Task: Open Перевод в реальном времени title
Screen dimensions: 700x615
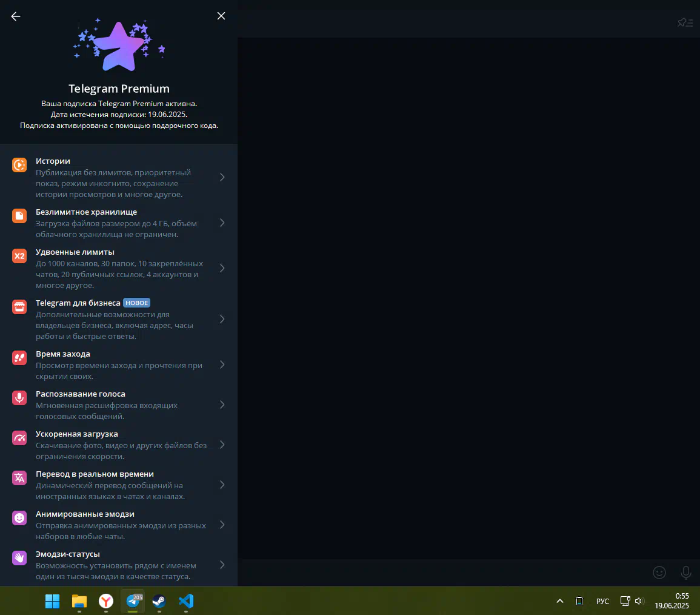Action: click(95, 474)
